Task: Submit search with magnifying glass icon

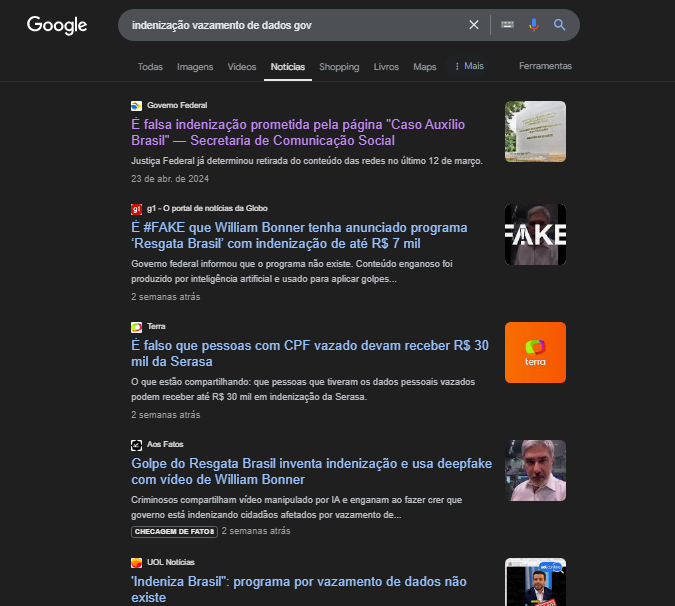Action: coord(559,25)
